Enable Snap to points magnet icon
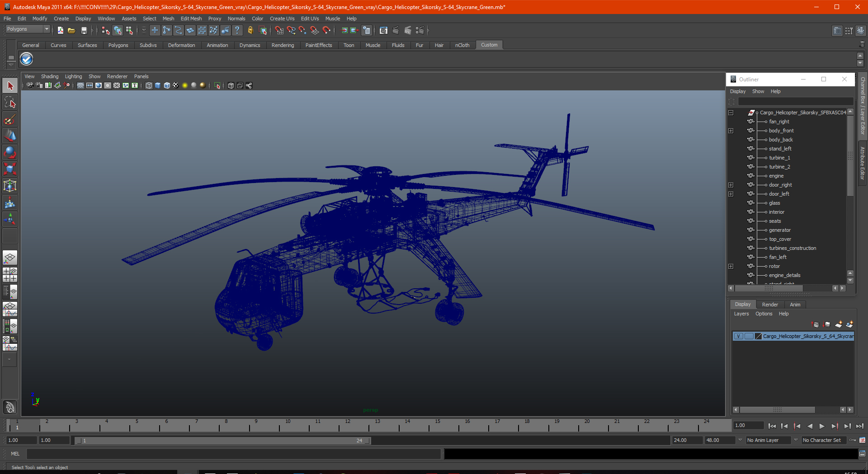868x474 pixels. tap(302, 30)
